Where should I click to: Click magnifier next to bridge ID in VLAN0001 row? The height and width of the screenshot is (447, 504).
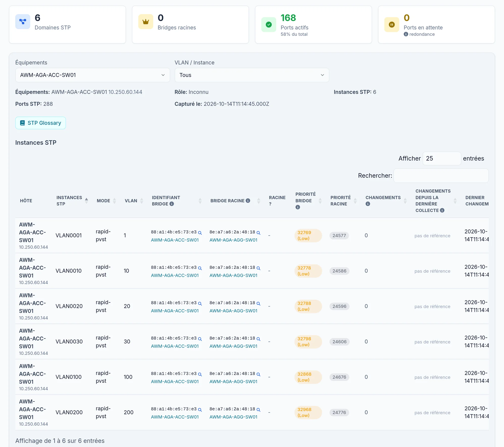tap(200, 233)
